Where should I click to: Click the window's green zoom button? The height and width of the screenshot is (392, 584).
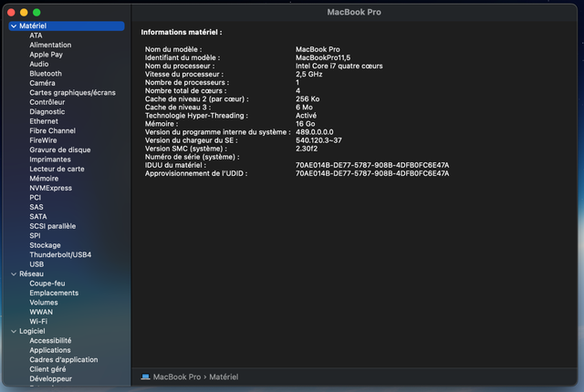[x=36, y=13]
